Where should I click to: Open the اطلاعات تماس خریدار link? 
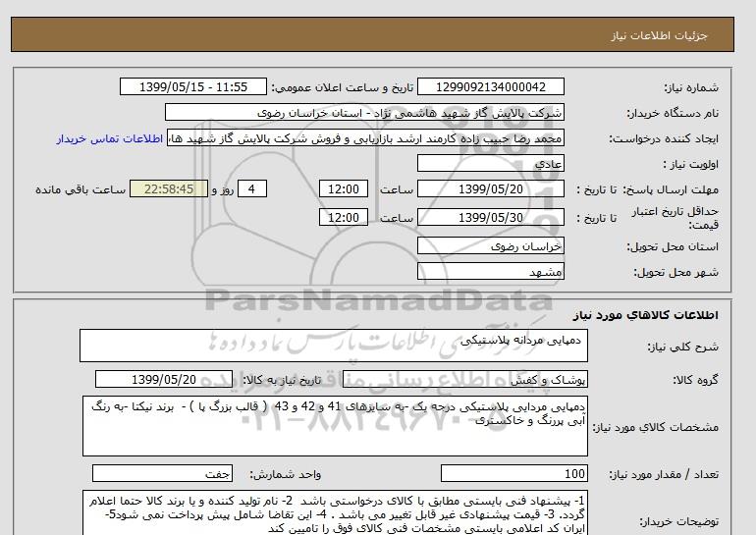[x=112, y=139]
